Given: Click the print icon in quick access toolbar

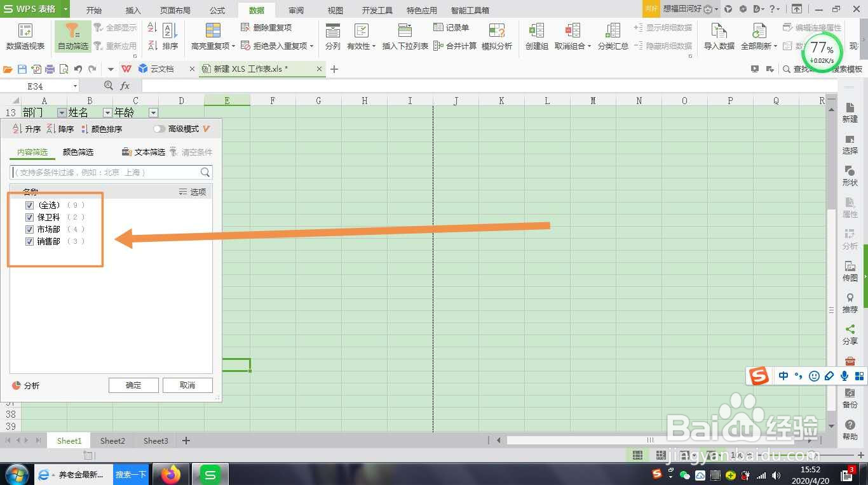Looking at the screenshot, I should click(50, 69).
